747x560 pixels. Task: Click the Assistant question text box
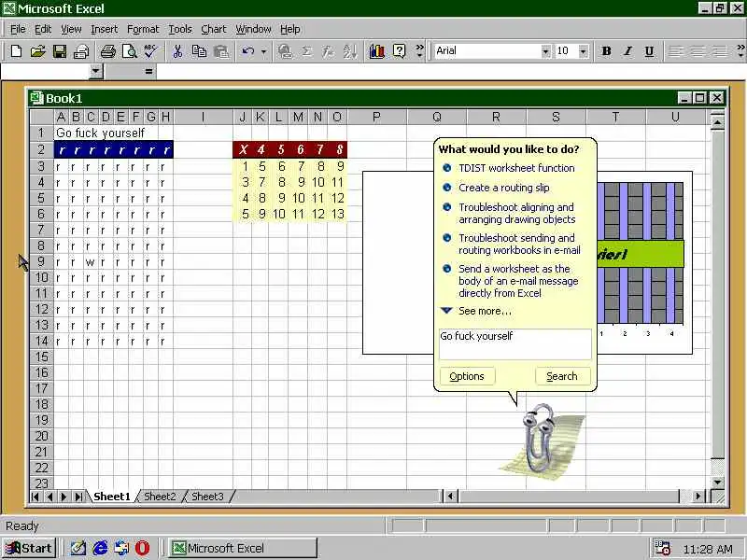point(515,343)
